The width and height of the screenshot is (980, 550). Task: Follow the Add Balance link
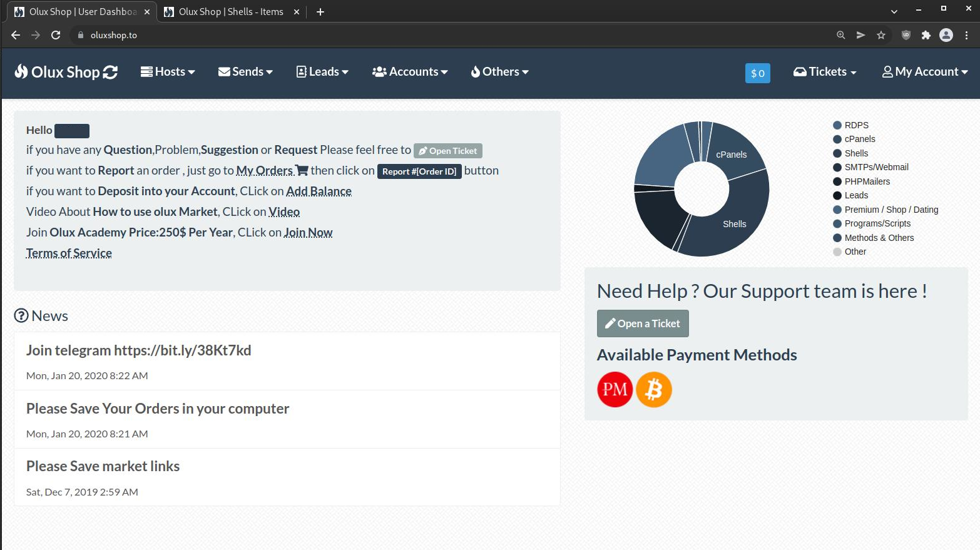[x=319, y=191]
